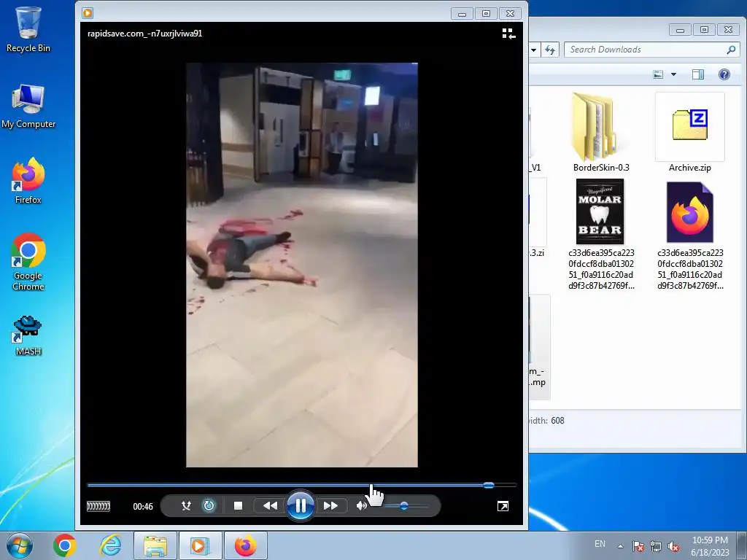
Task: Open Chrome from the taskbar
Action: pyautogui.click(x=65, y=545)
